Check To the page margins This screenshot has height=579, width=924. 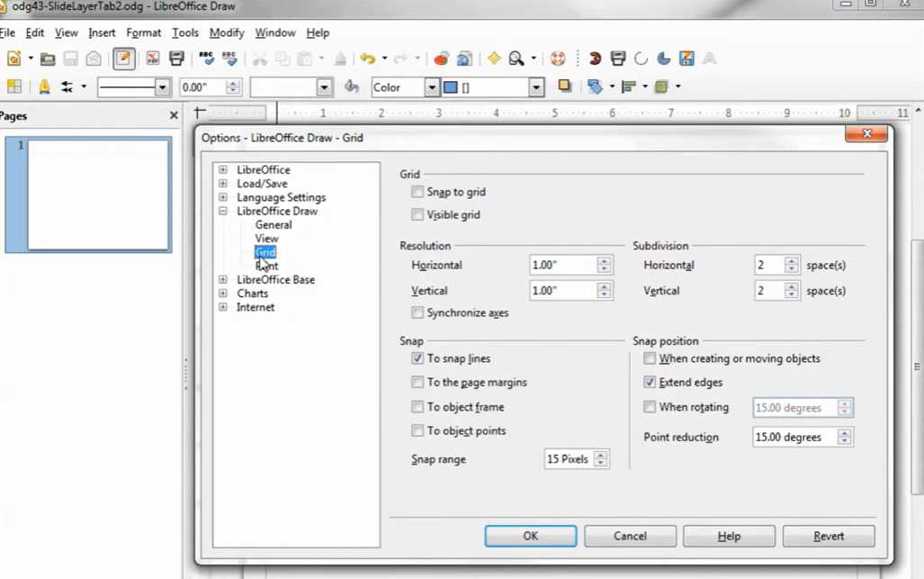[417, 382]
